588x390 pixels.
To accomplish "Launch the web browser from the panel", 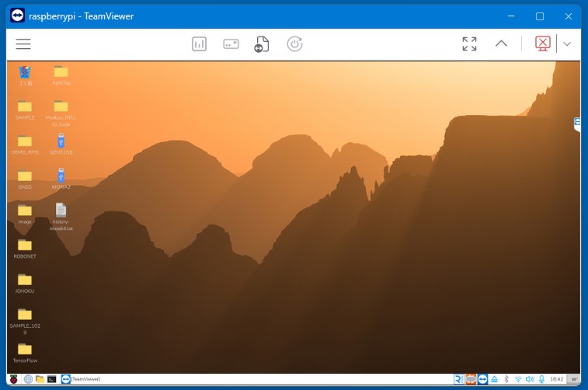I will pyautogui.click(x=28, y=379).
